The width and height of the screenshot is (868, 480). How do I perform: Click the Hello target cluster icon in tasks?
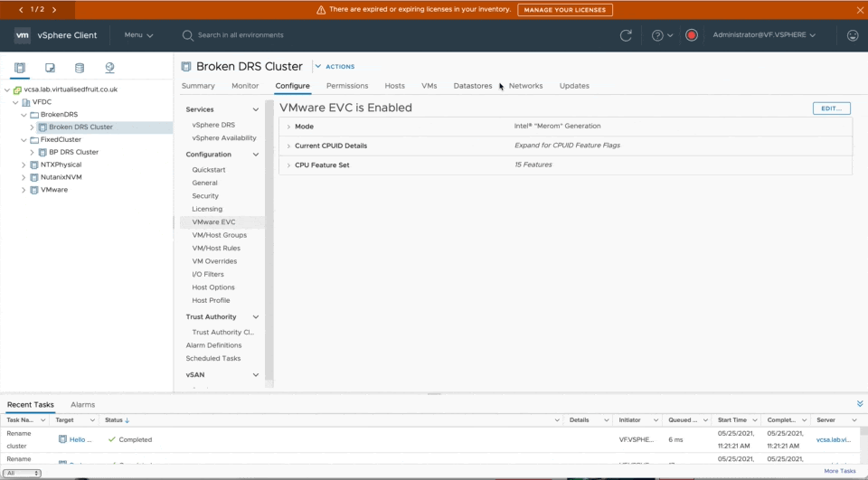tap(62, 439)
